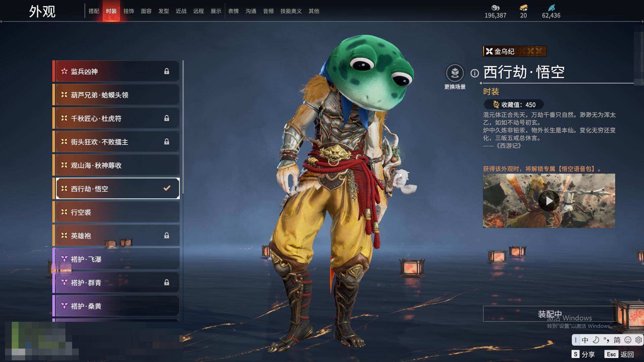644x362 pixels.
Task: Select the 行空裘 outfit
Action: (116, 212)
